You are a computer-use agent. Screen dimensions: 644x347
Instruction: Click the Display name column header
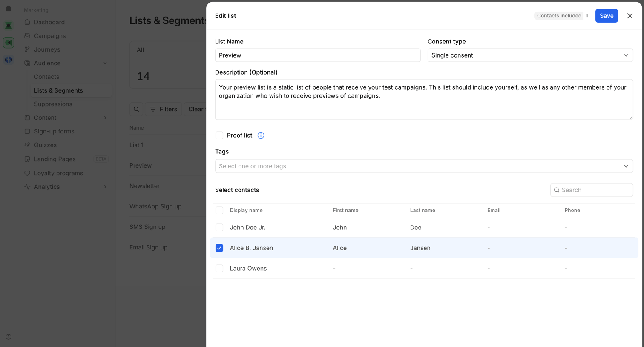[246, 210]
